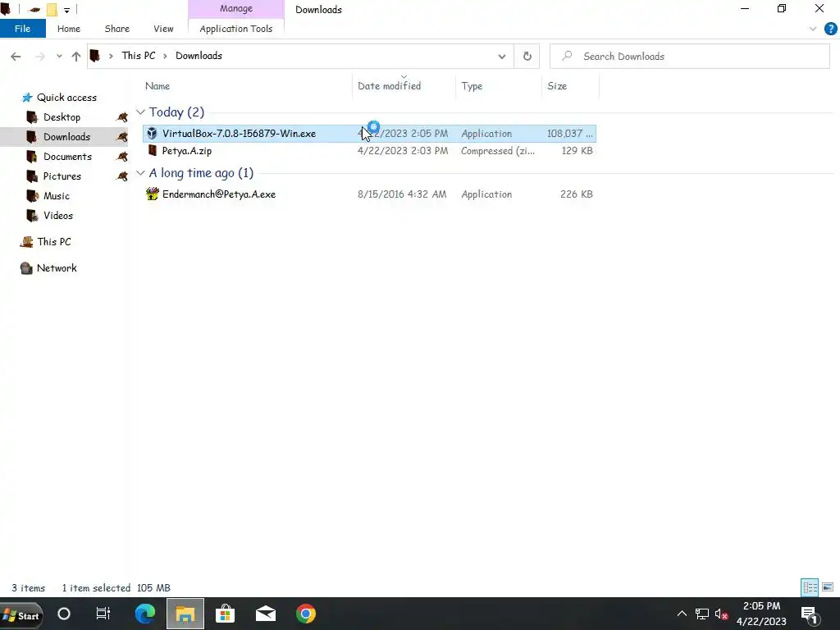Screen dimensions: 840x630
Task: Refresh the Downloads folder
Action: (527, 57)
